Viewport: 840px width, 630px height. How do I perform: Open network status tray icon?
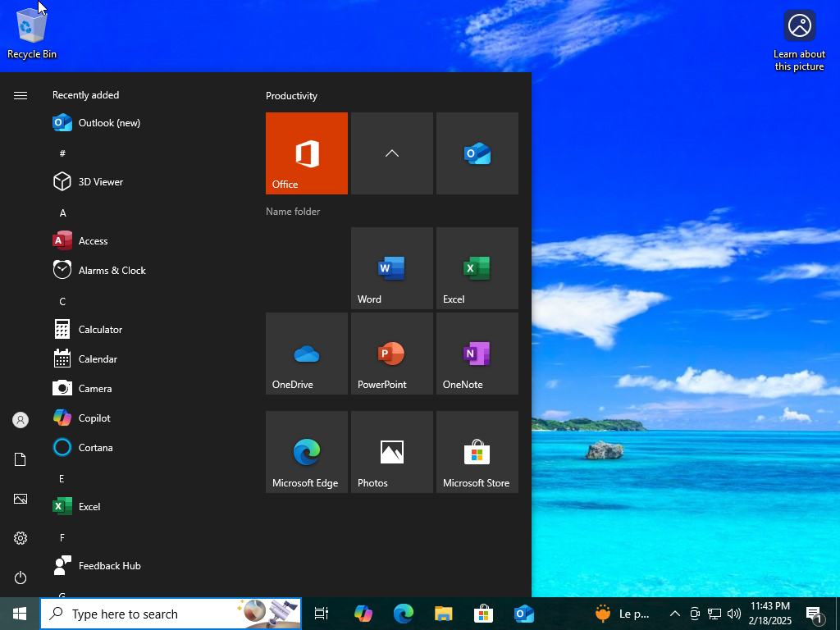[x=714, y=614]
